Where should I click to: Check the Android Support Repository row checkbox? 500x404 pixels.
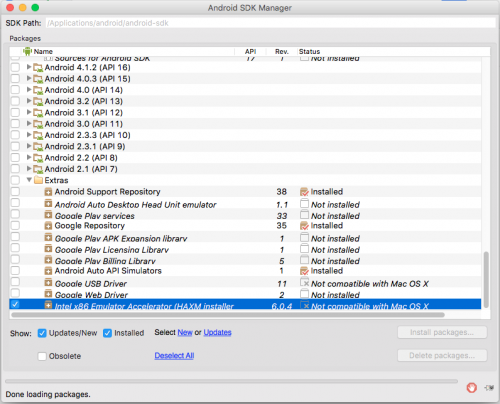pos(15,192)
